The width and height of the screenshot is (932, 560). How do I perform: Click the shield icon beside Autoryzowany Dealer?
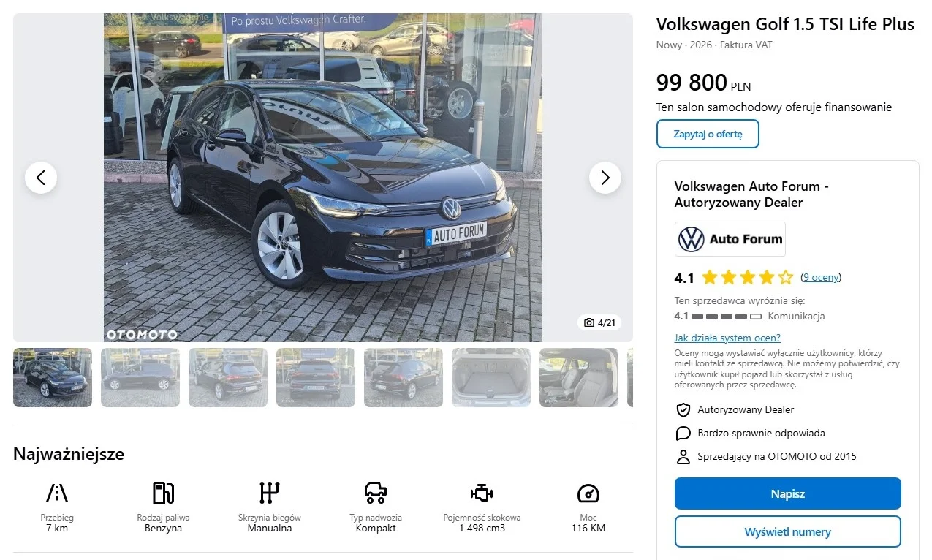(683, 410)
